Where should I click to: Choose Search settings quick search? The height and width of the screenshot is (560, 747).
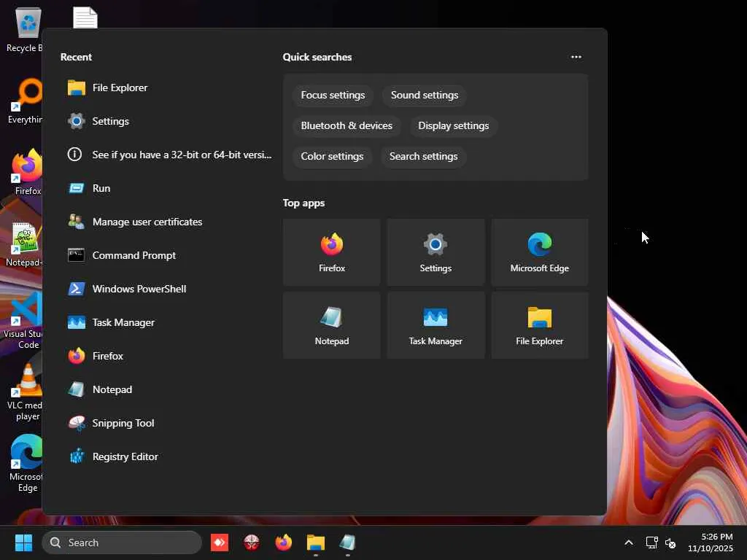point(424,156)
